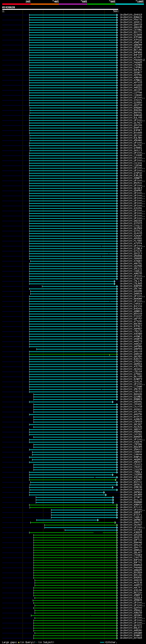Click hit UniRef100_Q4QBT5
This screenshot has height=644, width=146.
131,339
